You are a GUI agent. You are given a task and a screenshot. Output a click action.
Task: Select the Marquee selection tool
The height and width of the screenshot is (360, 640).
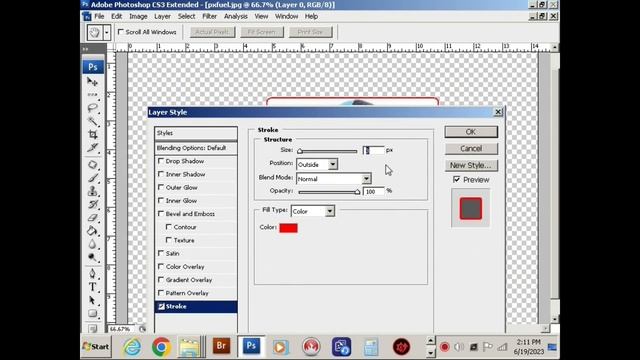(93, 95)
